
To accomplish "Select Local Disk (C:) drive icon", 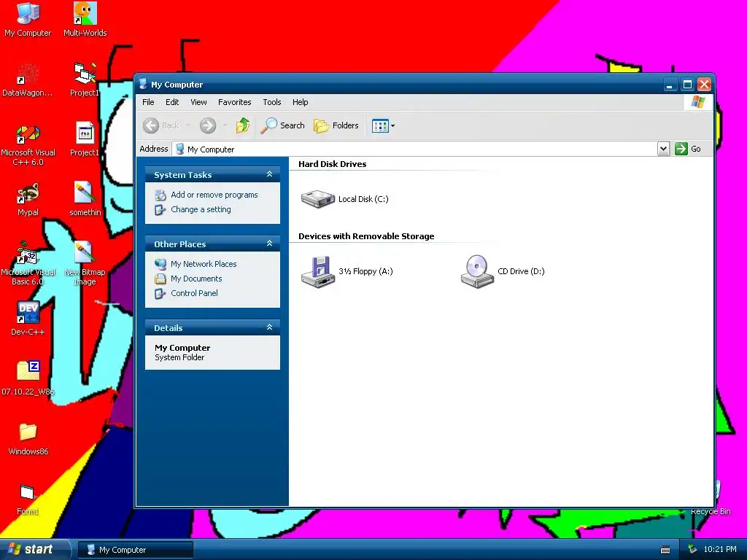I will (318, 199).
